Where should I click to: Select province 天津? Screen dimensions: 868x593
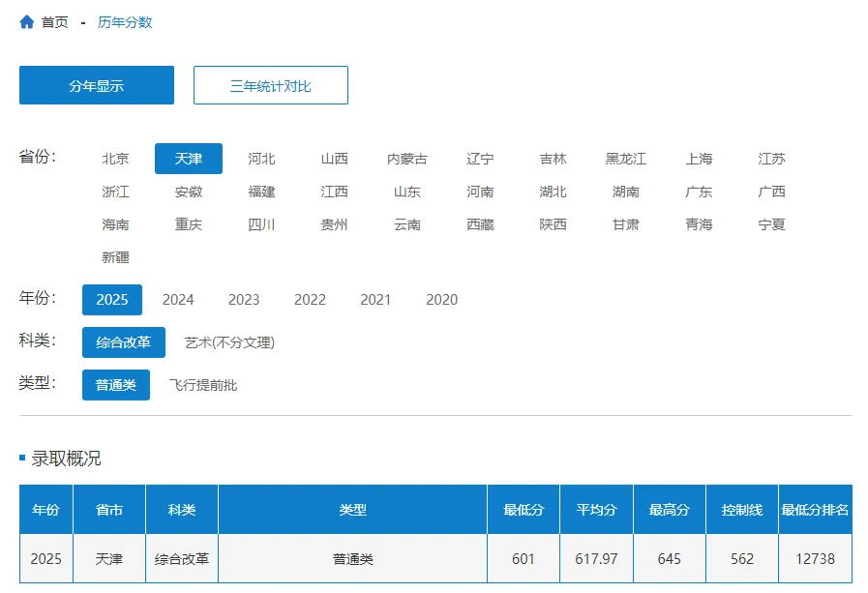(x=189, y=159)
